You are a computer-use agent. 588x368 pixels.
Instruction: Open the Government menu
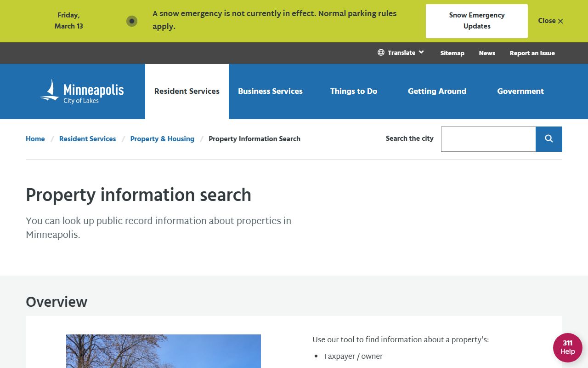point(520,92)
